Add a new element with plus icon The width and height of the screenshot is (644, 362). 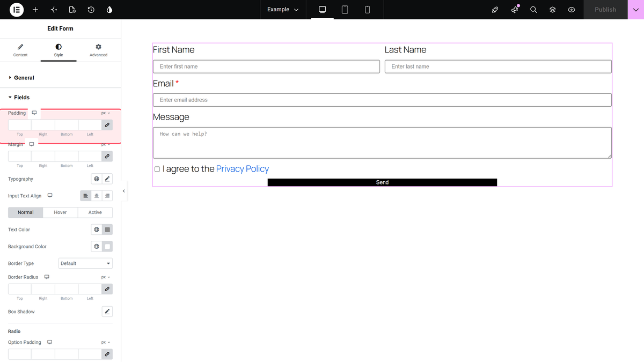tap(35, 10)
